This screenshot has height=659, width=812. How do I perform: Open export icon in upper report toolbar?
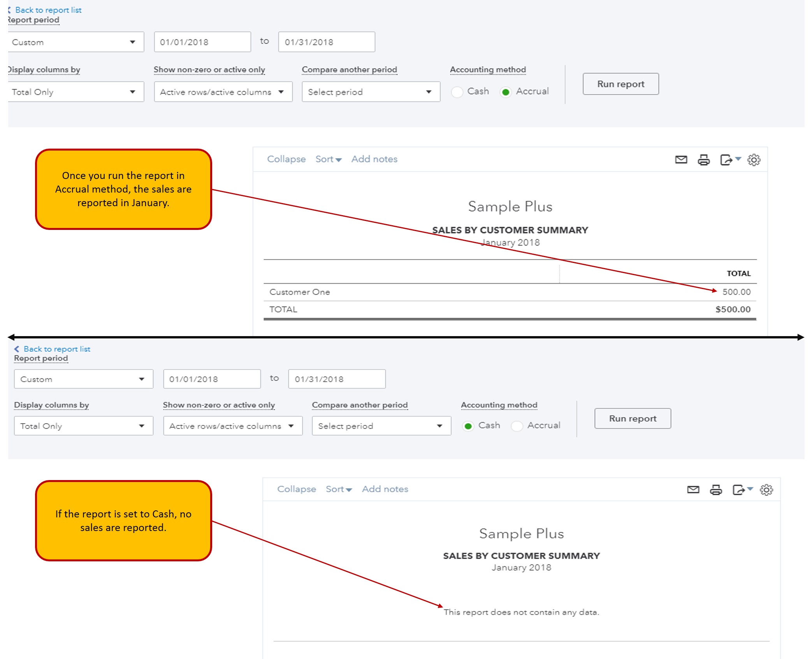pos(726,159)
